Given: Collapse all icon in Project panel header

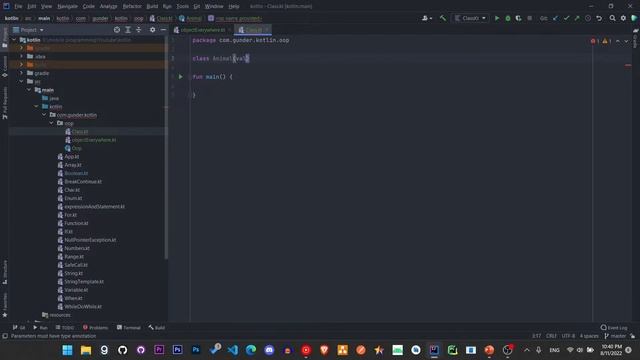Looking at the screenshot, I should [139, 30].
